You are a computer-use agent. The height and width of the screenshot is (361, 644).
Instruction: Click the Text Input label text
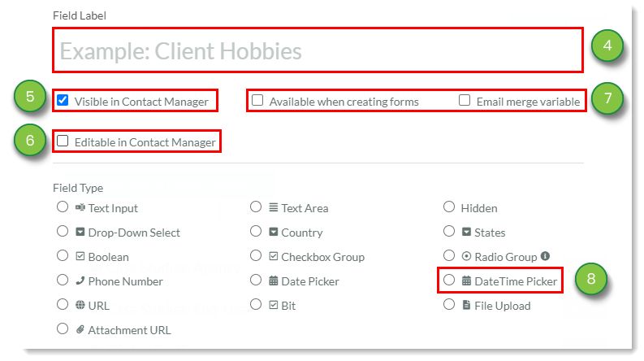pyautogui.click(x=113, y=208)
